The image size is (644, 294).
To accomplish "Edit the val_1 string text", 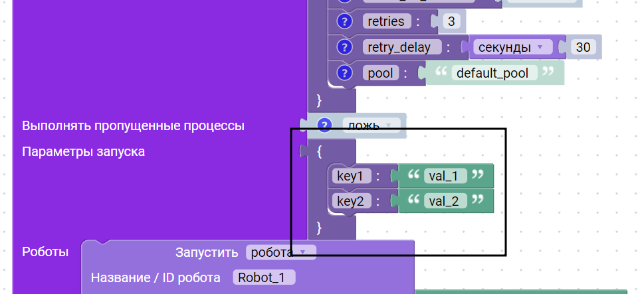I will (x=445, y=176).
